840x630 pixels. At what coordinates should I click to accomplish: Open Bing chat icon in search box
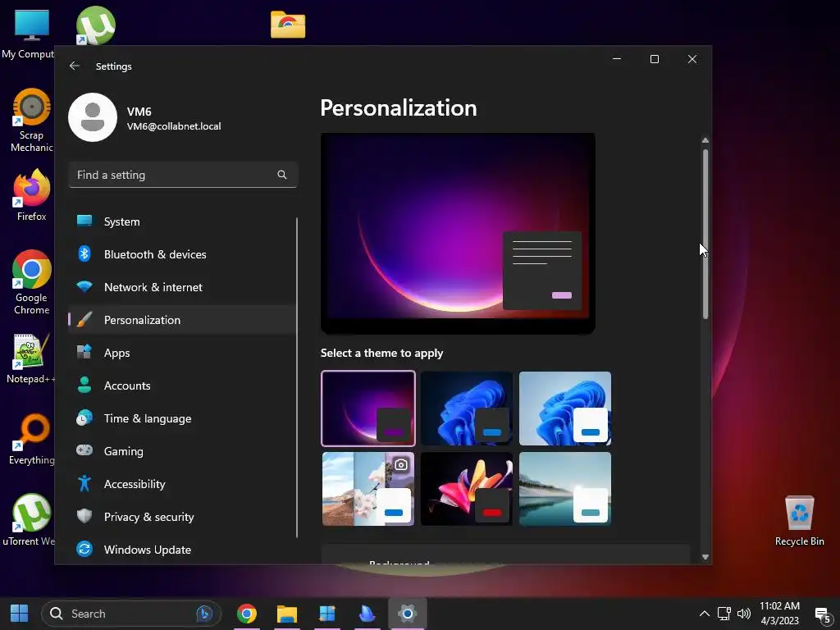(x=204, y=614)
